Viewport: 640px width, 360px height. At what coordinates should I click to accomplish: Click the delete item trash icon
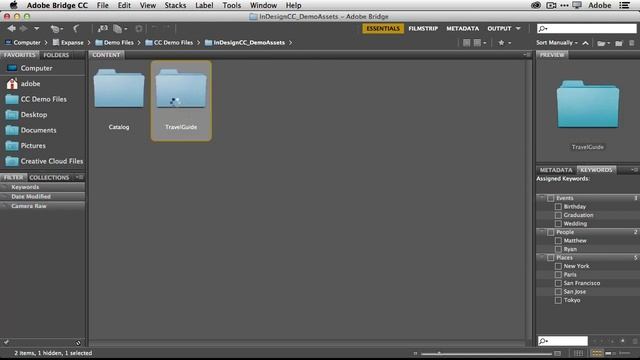pyautogui.click(x=632, y=43)
